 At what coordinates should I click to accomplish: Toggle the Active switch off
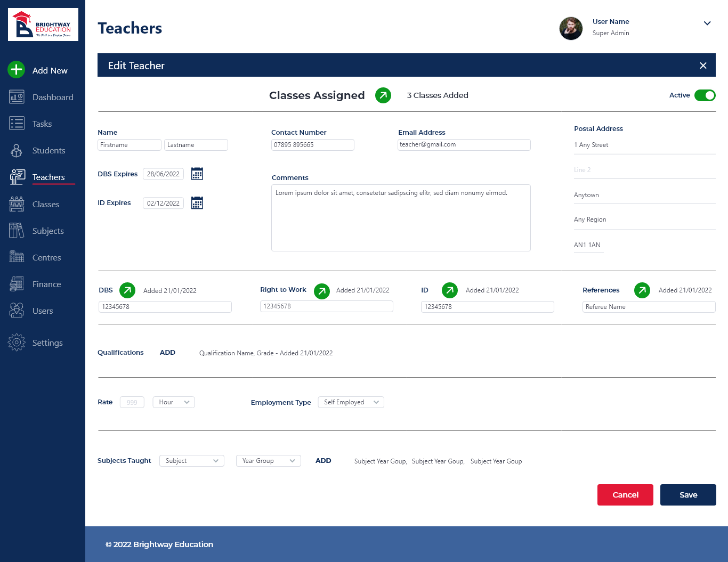click(x=705, y=95)
